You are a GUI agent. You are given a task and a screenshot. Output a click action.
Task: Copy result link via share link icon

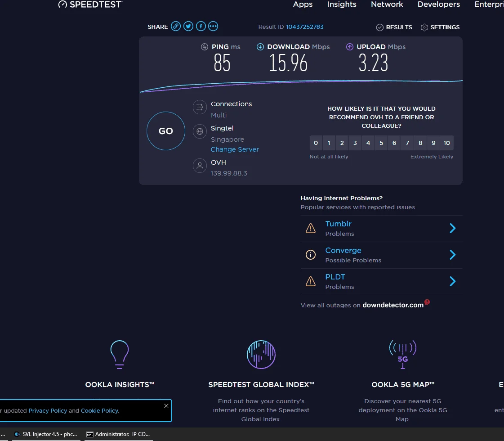175,27
